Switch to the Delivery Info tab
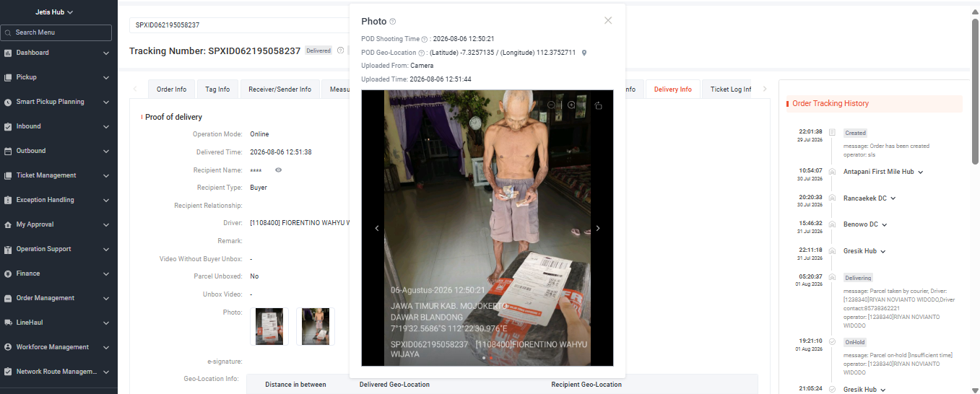 click(672, 89)
